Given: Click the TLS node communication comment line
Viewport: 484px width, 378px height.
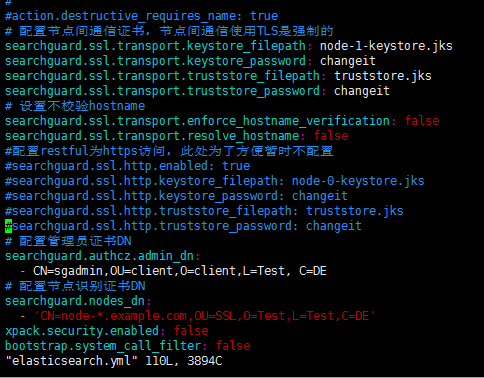Looking at the screenshot, I should 169,31.
